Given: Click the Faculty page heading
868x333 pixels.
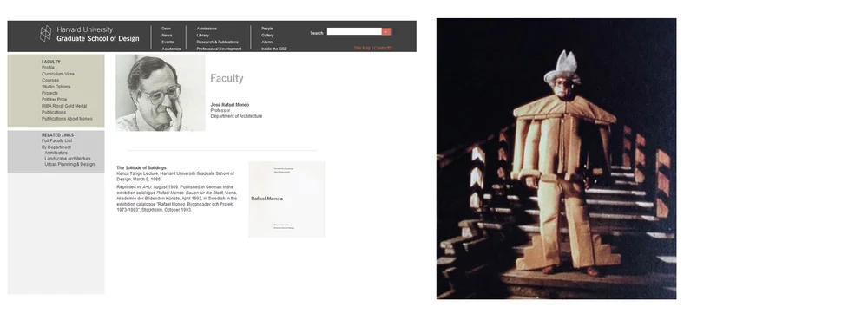Looking at the screenshot, I should coord(227,79).
